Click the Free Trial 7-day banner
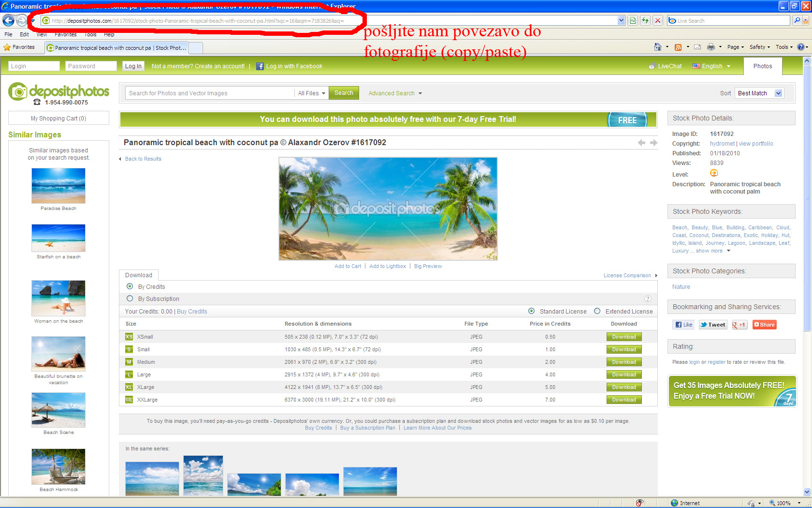The image size is (812, 508). coord(388,120)
